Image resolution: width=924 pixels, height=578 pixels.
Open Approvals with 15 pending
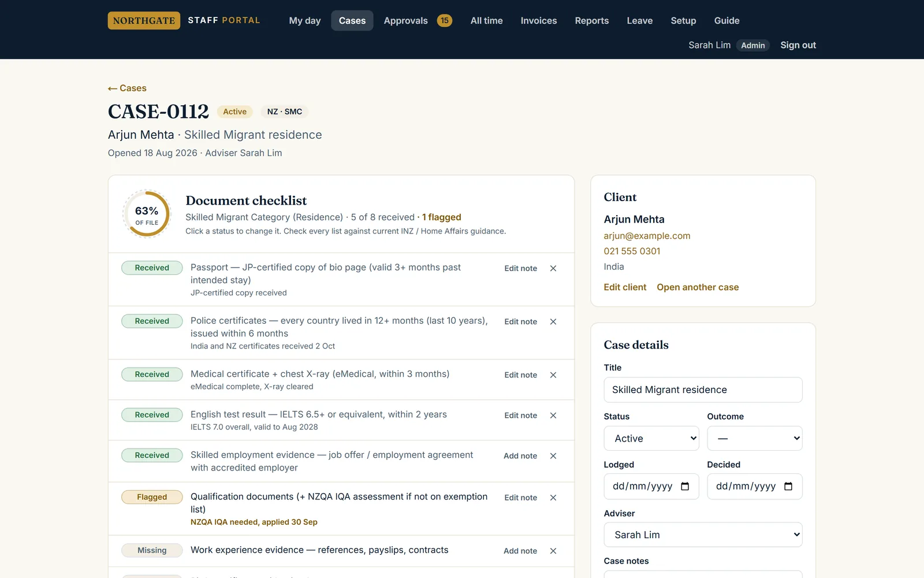[418, 20]
